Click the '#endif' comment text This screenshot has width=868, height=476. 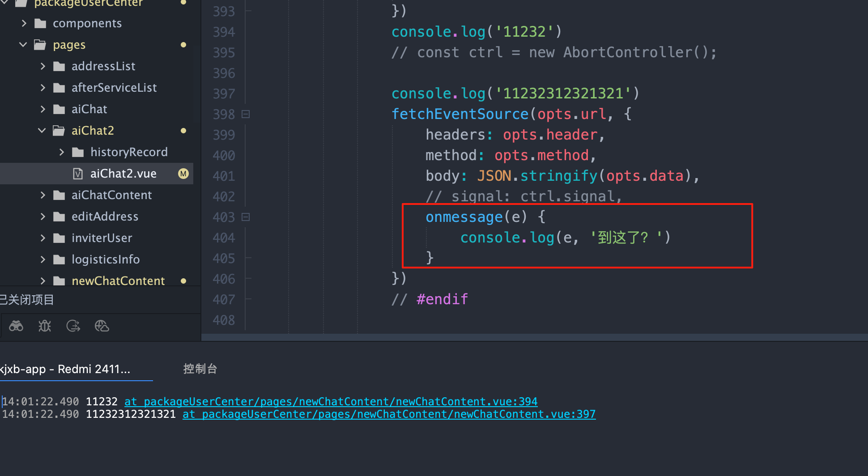click(442, 299)
